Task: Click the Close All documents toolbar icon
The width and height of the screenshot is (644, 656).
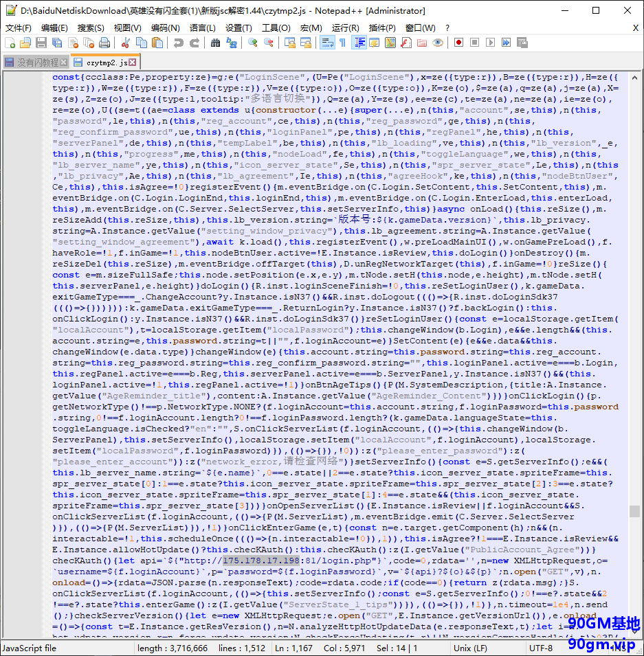Action: point(89,43)
